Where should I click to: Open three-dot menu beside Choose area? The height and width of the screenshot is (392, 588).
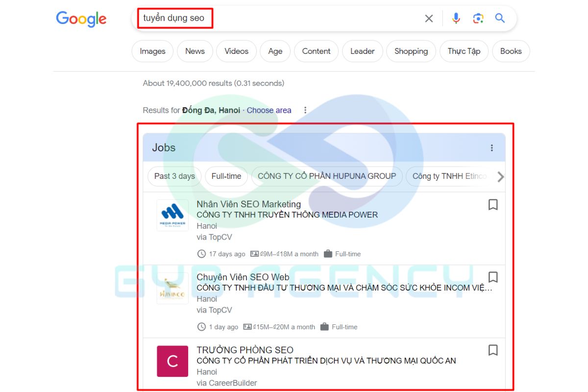pyautogui.click(x=305, y=110)
